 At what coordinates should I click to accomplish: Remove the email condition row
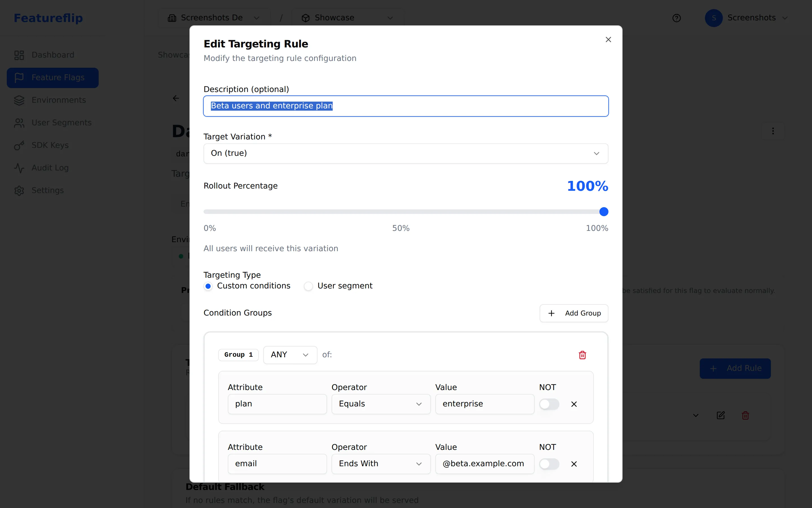[574, 464]
